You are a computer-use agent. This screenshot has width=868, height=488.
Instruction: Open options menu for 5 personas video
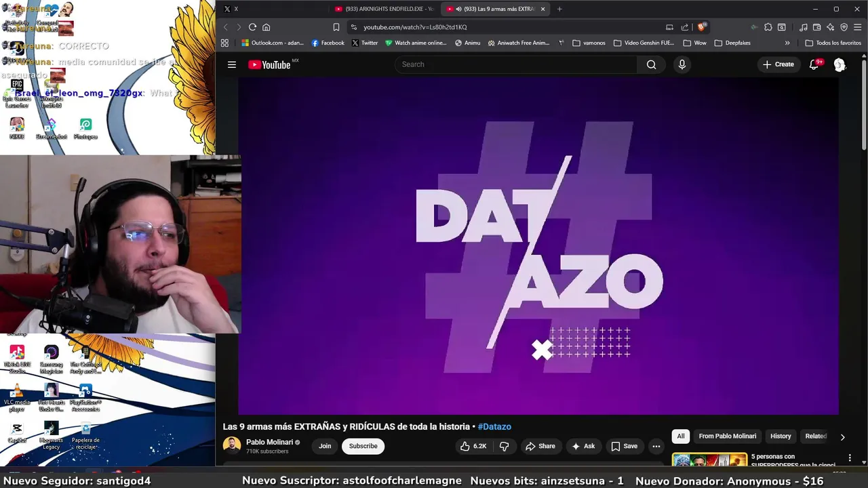(x=850, y=458)
